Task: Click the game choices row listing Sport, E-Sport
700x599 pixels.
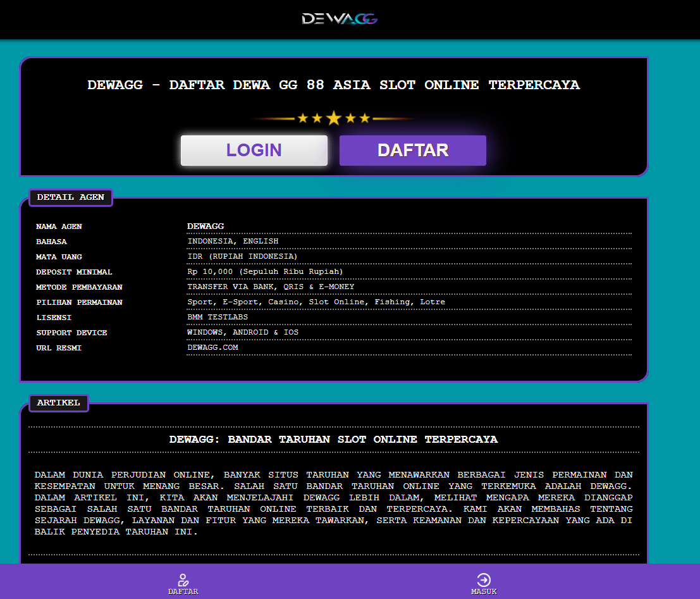Action: (x=316, y=302)
